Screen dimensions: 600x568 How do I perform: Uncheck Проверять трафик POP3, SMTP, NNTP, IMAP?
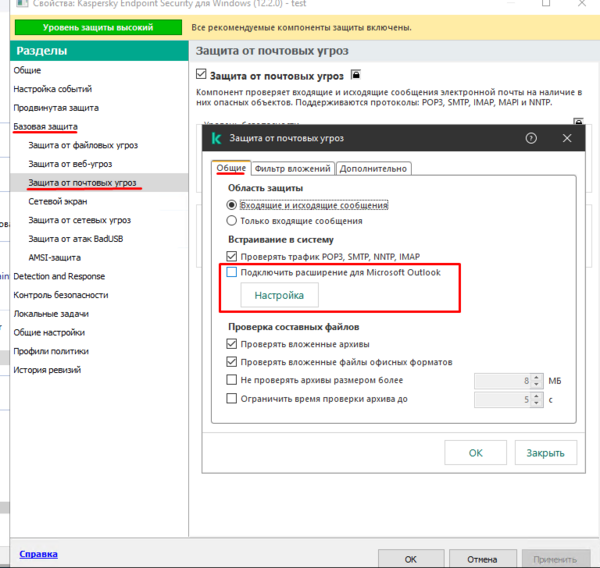pos(231,256)
